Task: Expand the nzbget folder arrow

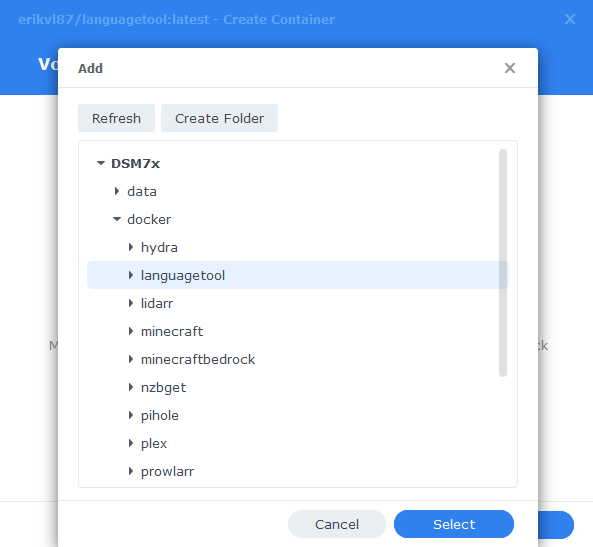Action: coord(131,387)
